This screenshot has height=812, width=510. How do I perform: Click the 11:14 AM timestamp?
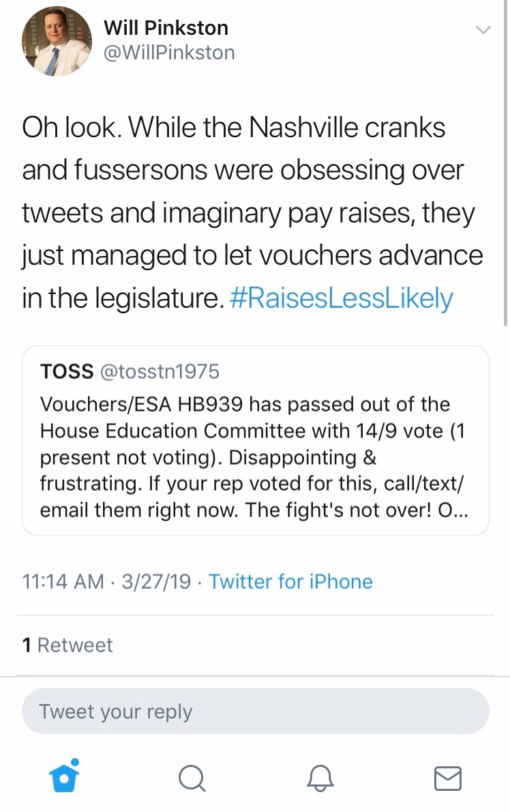(x=63, y=582)
